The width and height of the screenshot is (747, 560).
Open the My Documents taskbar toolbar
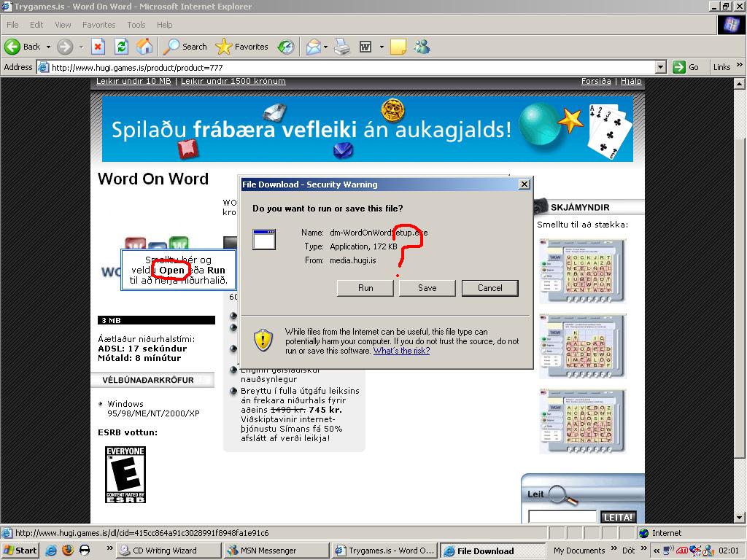click(579, 551)
